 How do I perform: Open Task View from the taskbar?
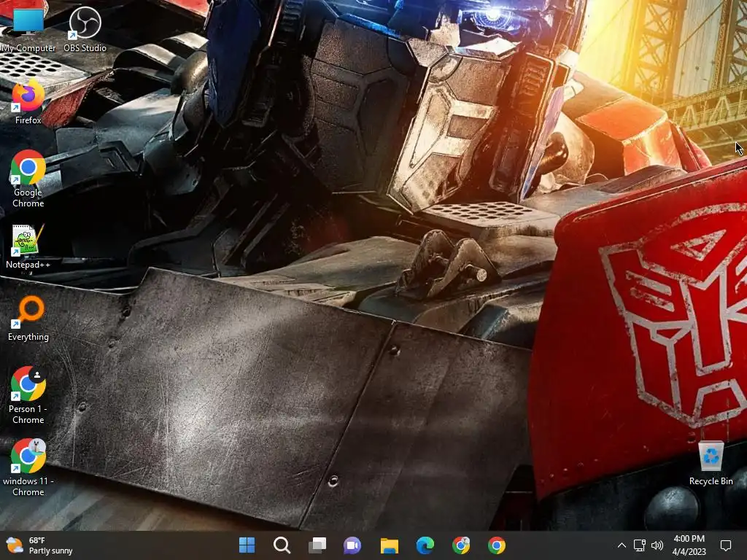click(x=317, y=545)
